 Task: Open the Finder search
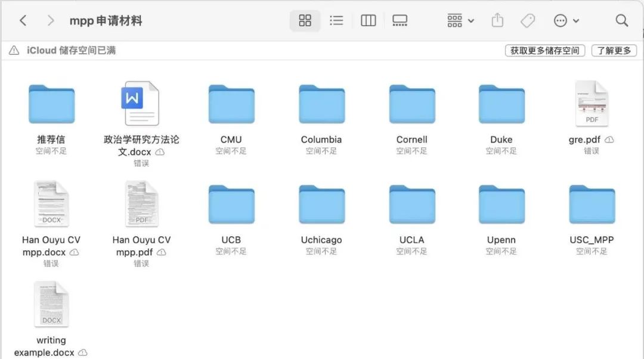coord(622,20)
